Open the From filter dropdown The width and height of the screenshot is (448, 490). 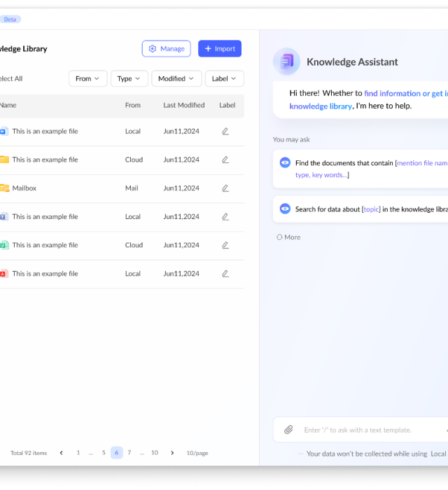coord(87,78)
